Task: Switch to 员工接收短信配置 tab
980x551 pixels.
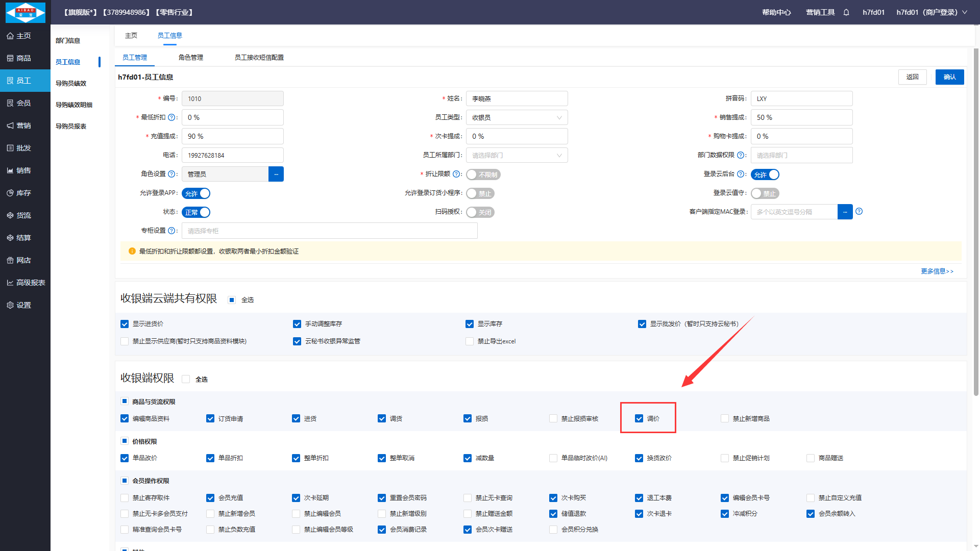Action: (x=259, y=57)
